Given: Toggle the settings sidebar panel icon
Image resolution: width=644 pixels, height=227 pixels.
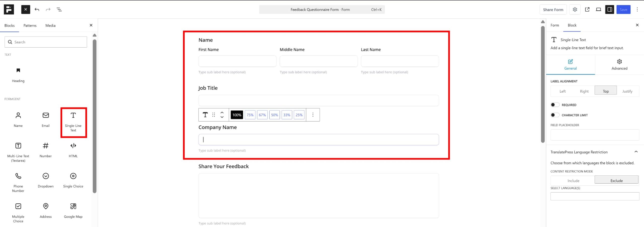Looking at the screenshot, I should [x=610, y=10].
